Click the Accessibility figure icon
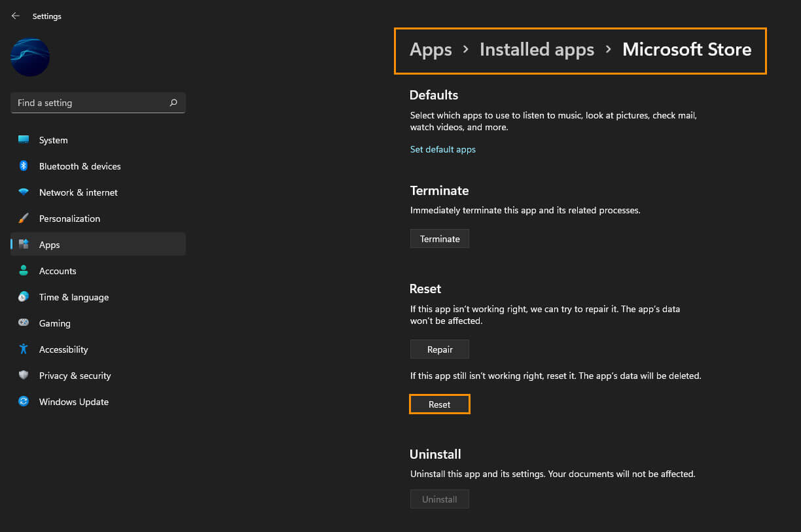801x532 pixels. click(x=24, y=349)
